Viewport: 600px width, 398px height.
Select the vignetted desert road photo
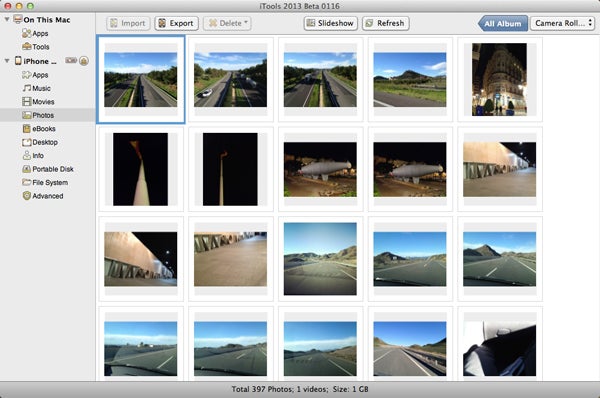click(x=320, y=259)
